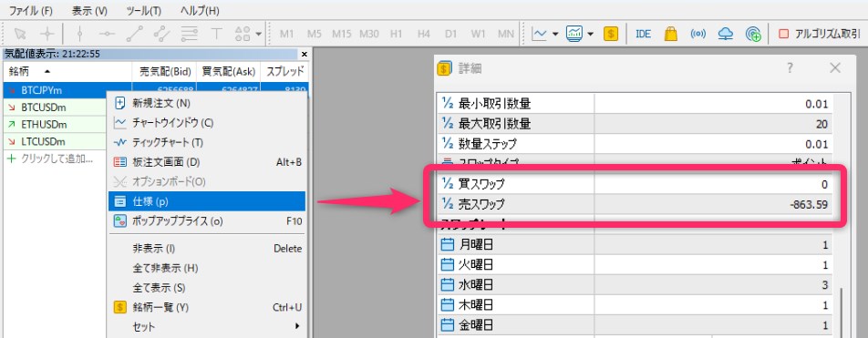Choose 非表示 (I) from context menu
The width and height of the screenshot is (868, 338).
(x=207, y=249)
